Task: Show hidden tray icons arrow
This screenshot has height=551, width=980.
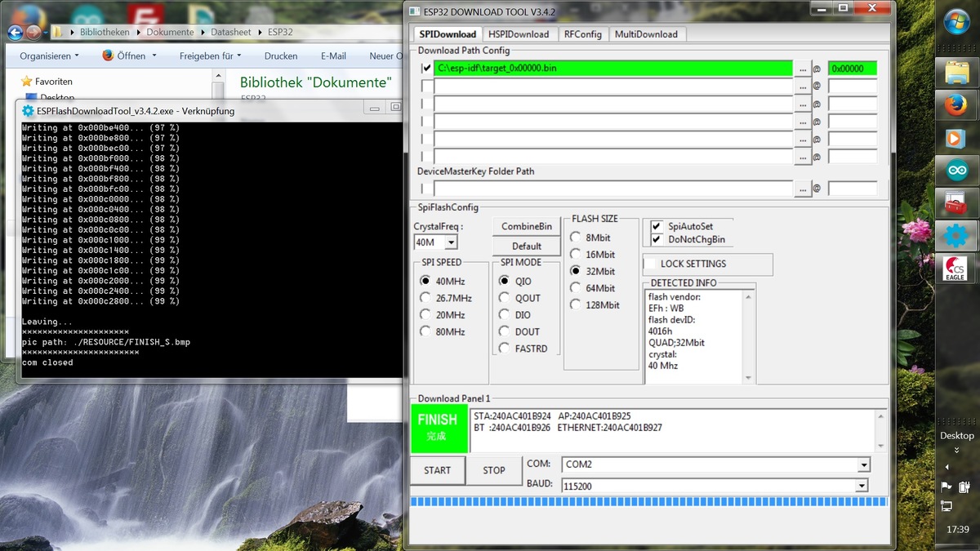Action: click(x=947, y=467)
